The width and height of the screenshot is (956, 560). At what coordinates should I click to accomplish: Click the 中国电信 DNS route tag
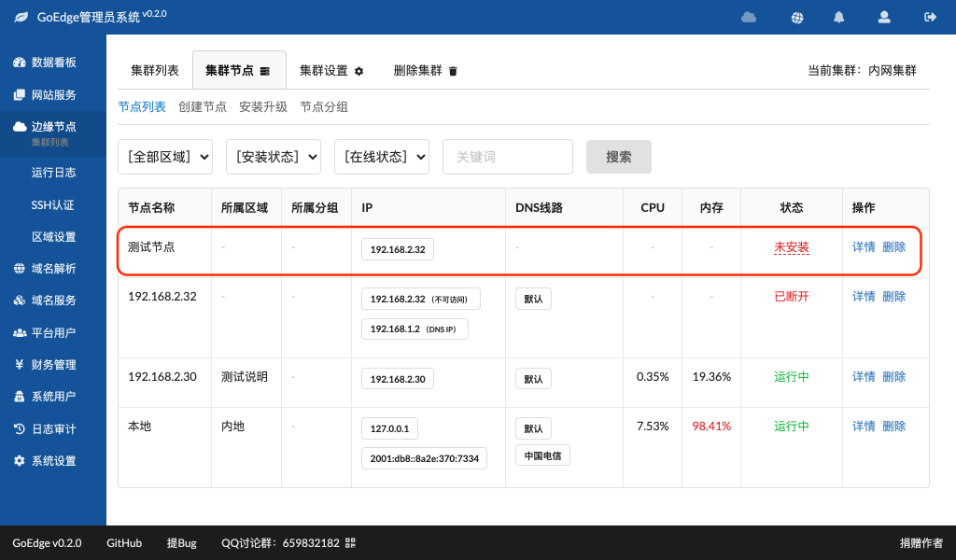(542, 455)
